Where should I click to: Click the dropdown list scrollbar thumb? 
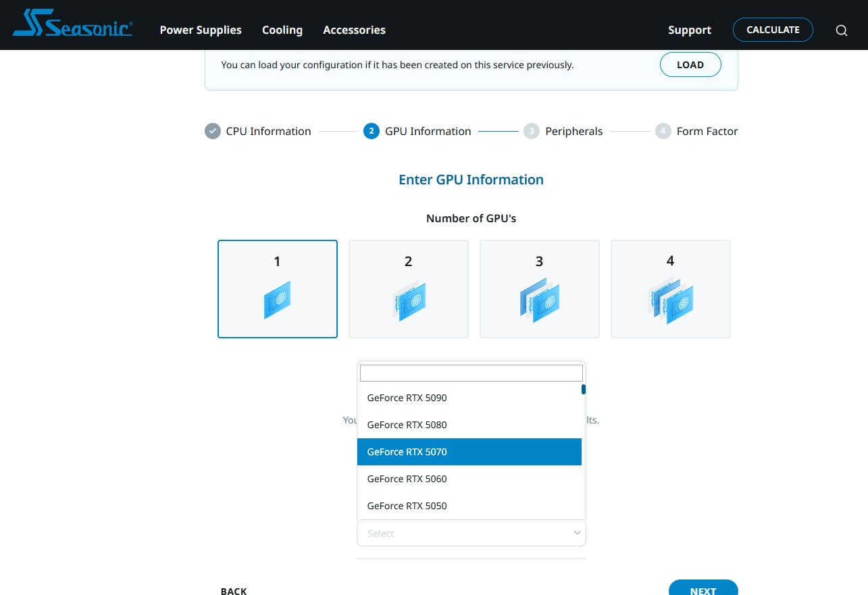583,390
